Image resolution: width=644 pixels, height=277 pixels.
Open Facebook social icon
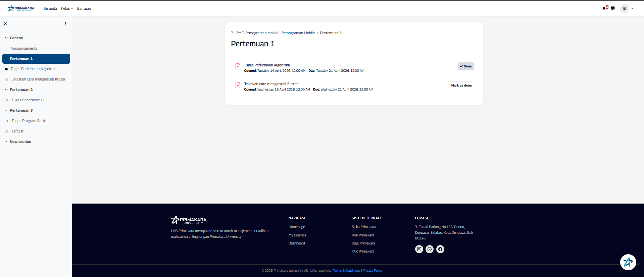(440, 249)
